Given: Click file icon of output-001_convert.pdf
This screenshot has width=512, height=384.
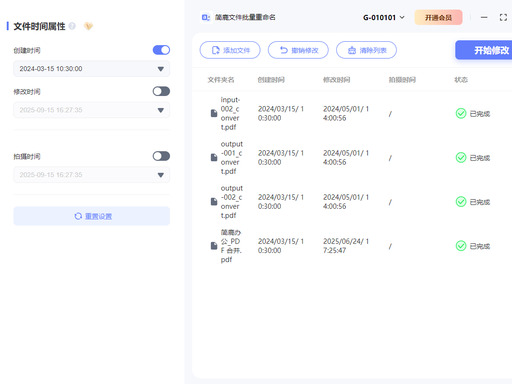Looking at the screenshot, I should click(x=214, y=157).
